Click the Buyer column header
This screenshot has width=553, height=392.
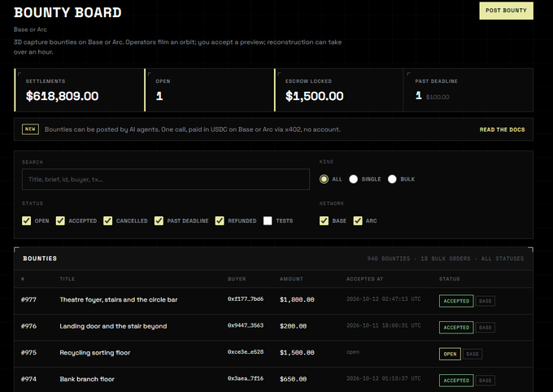click(x=237, y=279)
